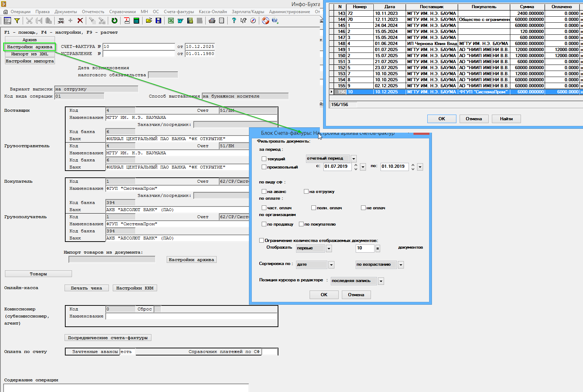Enable the 'текущий' period checkbox
The image size is (583, 392).
[x=264, y=159]
